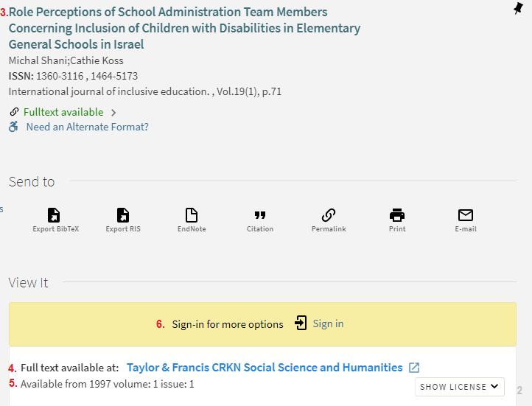Expand the SHOW LICENSE dropdown
The image size is (532, 406).
(x=459, y=387)
